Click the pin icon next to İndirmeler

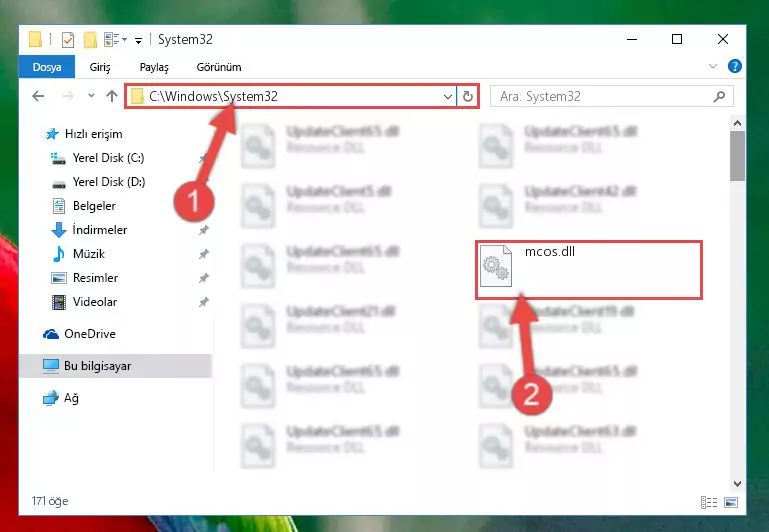pos(204,230)
